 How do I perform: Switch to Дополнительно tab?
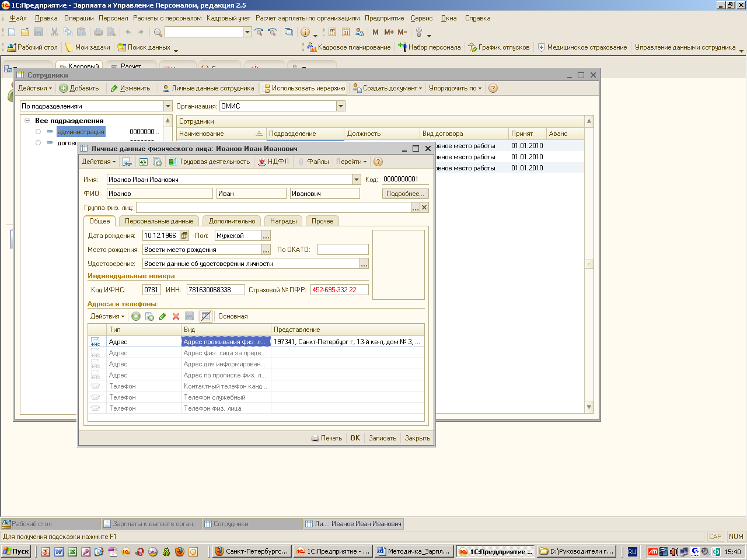[x=232, y=221]
